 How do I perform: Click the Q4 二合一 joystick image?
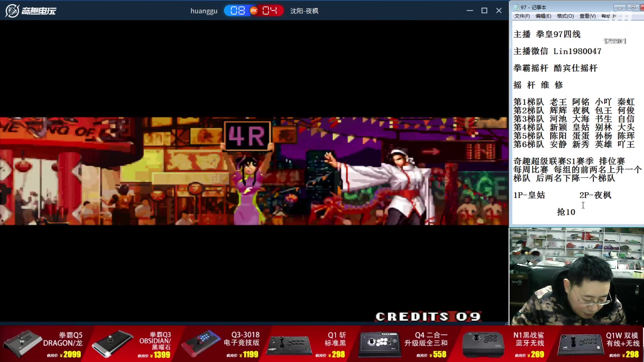click(x=380, y=344)
